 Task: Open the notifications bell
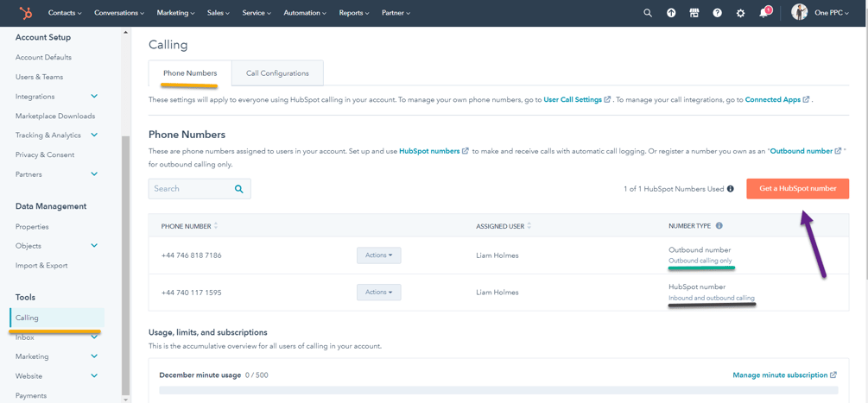coord(764,13)
